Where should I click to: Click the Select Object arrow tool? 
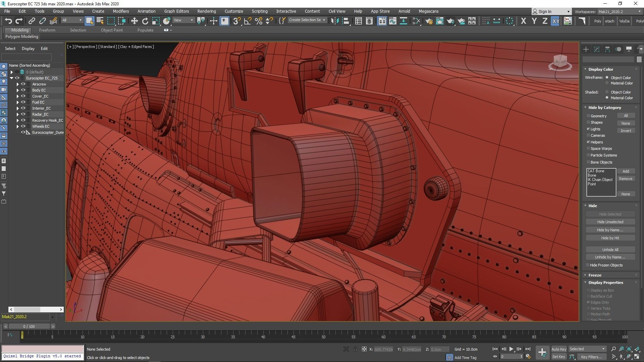89,21
